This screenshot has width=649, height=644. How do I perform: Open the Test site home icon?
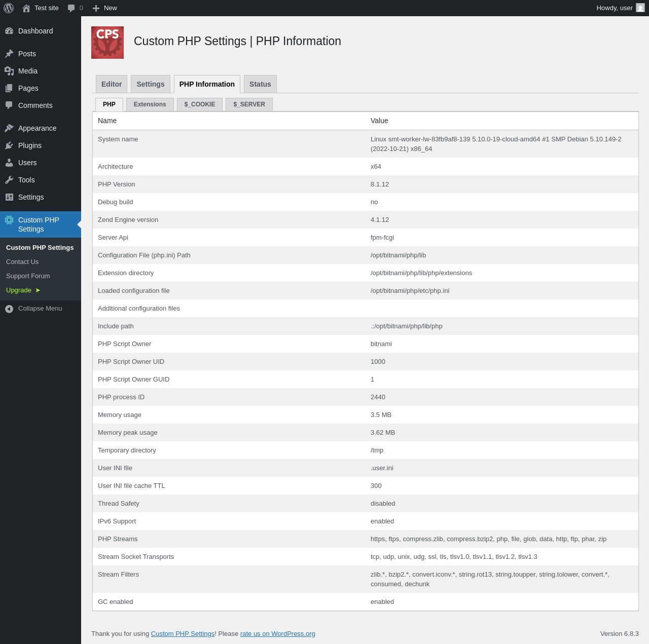pos(26,8)
